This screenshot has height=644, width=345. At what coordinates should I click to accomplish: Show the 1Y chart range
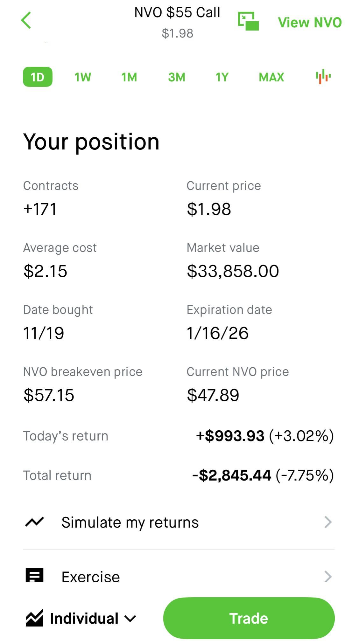[222, 77]
